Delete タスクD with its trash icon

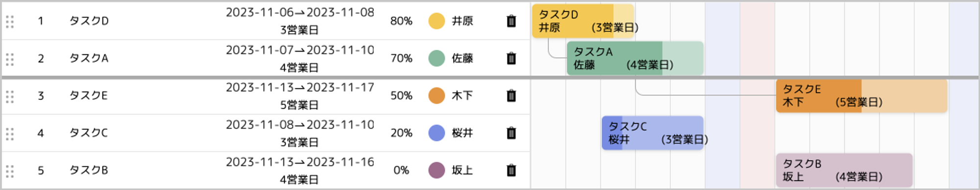point(511,21)
